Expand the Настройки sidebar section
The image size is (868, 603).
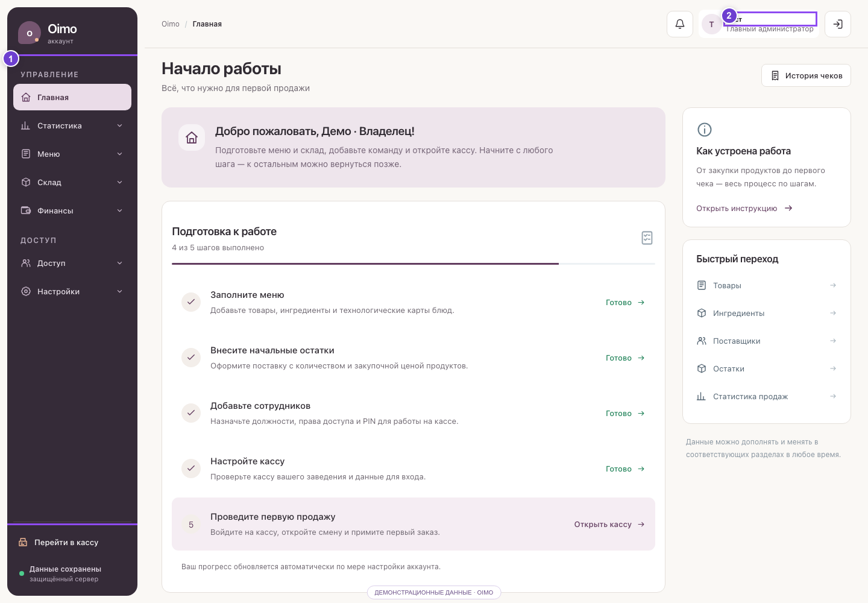[x=72, y=291]
